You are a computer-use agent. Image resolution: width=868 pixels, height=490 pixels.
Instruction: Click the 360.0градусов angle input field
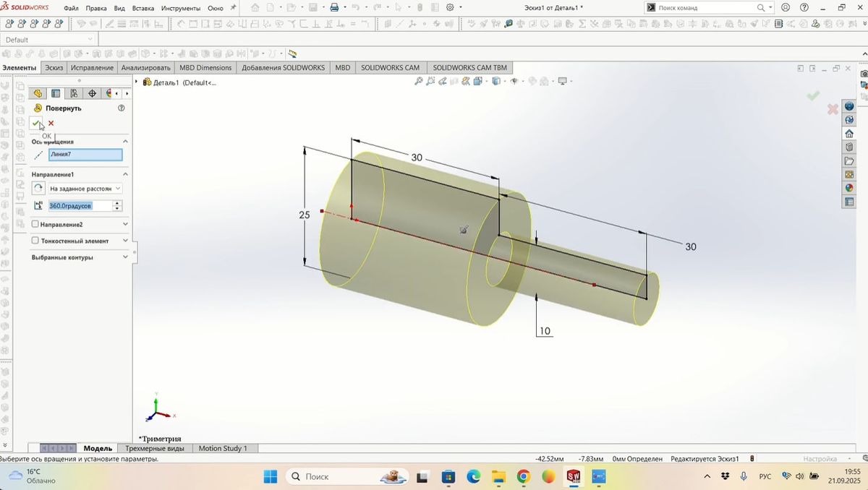tap(80, 206)
